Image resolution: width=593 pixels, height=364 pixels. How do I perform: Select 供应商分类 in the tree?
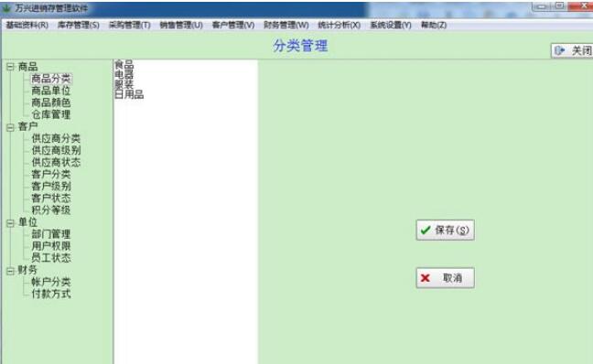(x=56, y=138)
